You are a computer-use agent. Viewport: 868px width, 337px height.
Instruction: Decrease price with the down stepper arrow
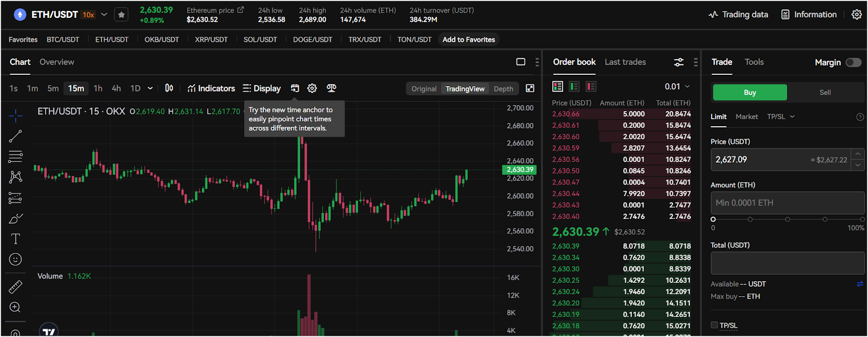(858, 165)
